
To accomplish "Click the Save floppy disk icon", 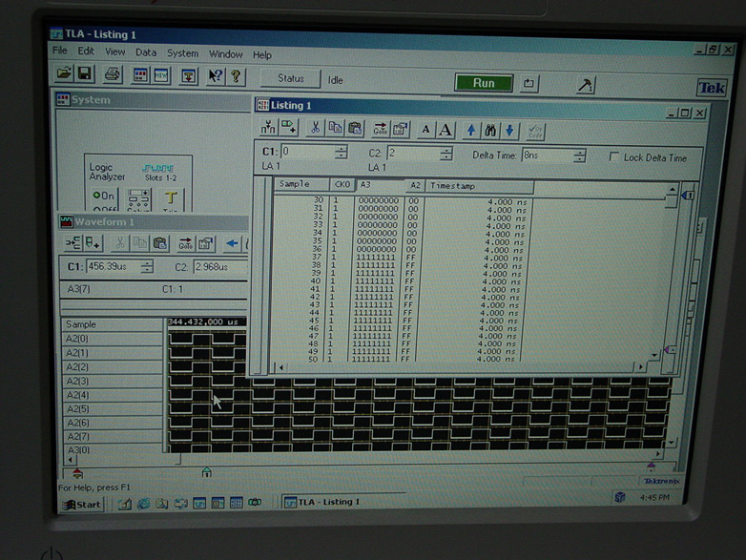I will pyautogui.click(x=85, y=74).
